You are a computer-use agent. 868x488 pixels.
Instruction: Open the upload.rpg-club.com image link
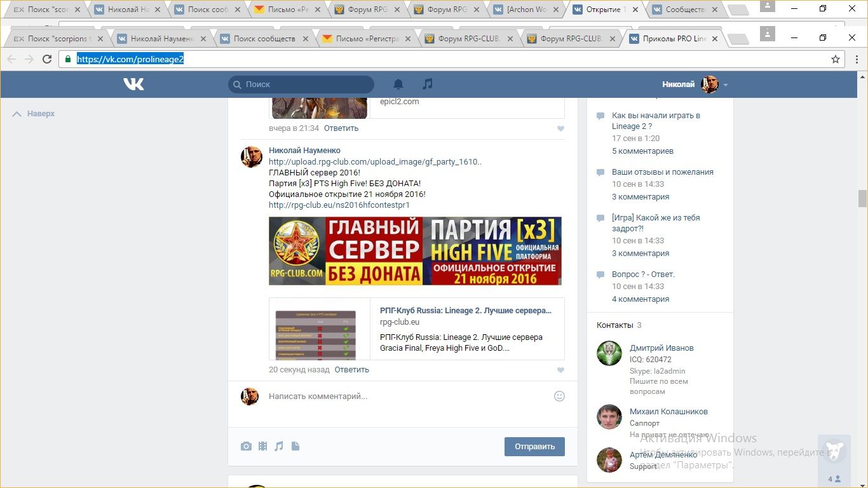click(x=376, y=162)
